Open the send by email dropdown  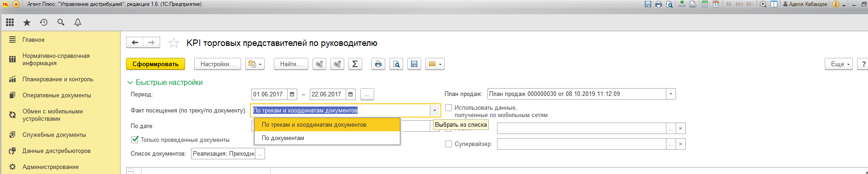pos(435,64)
